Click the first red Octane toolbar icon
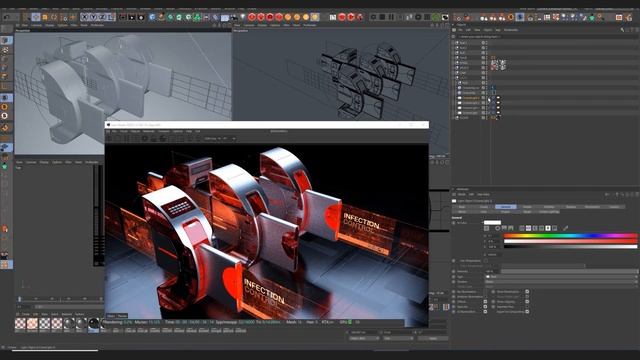640x360 pixels. 252,17
